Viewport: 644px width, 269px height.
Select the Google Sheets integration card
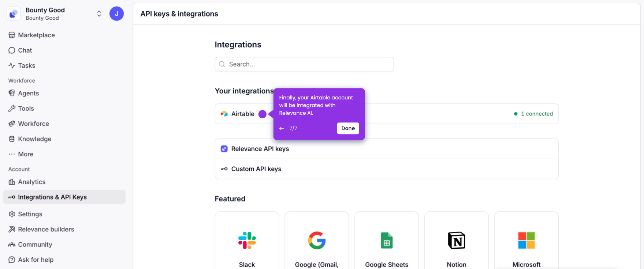(x=387, y=240)
